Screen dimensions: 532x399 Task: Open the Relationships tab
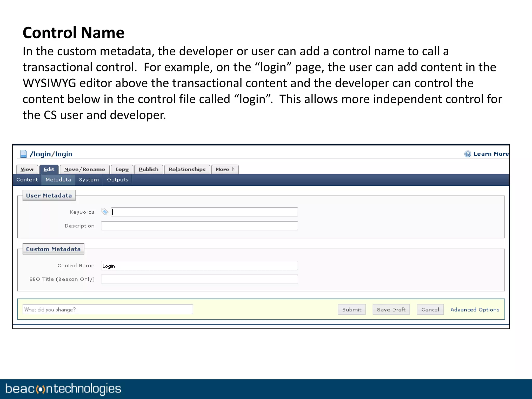(187, 169)
